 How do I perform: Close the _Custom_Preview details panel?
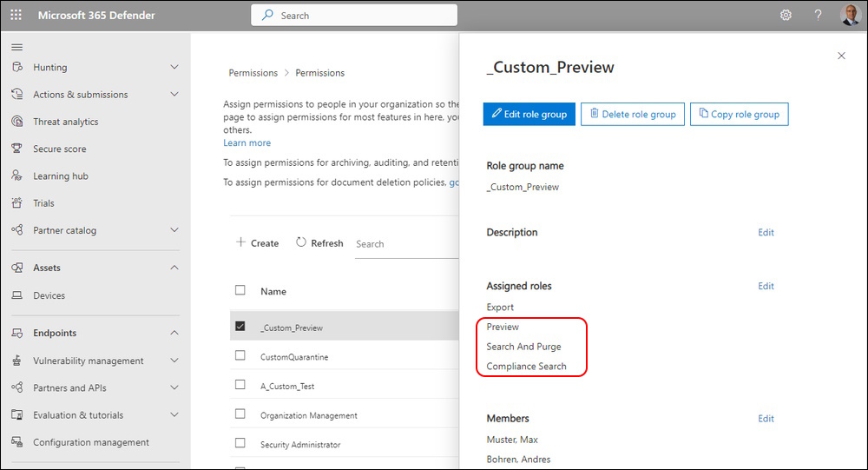[841, 56]
